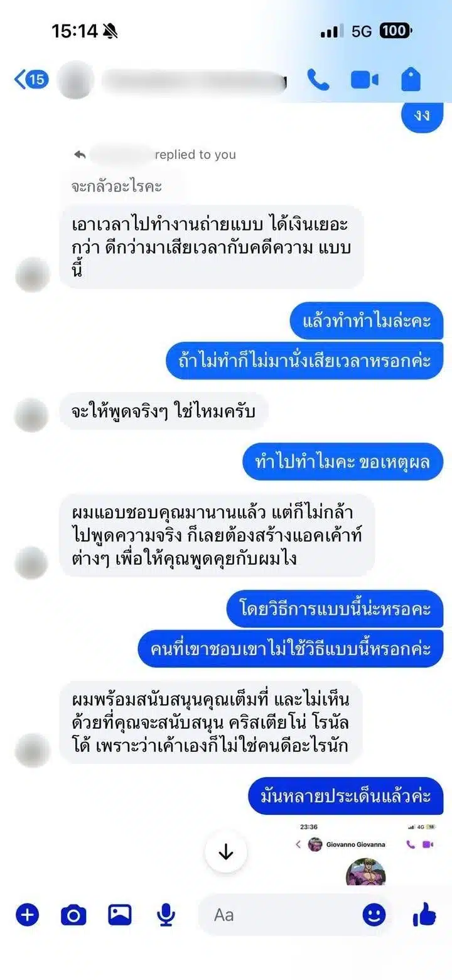
Task: Tap sender avatar beside 'จะให้พูดจริงๆ' message
Action: [31, 415]
